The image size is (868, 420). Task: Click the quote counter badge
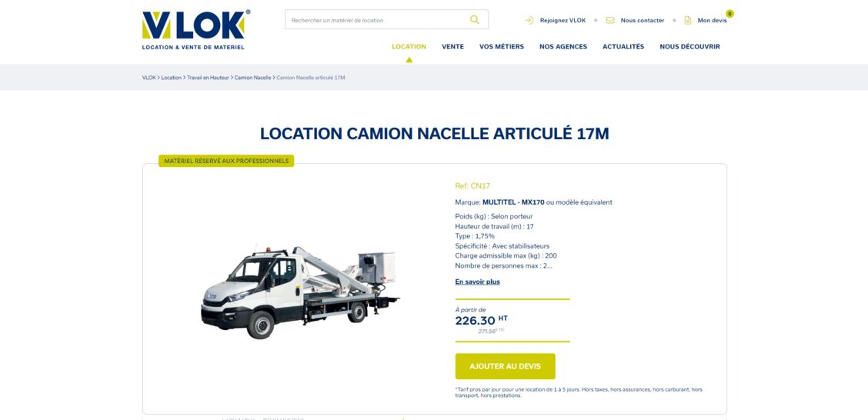pyautogui.click(x=729, y=13)
